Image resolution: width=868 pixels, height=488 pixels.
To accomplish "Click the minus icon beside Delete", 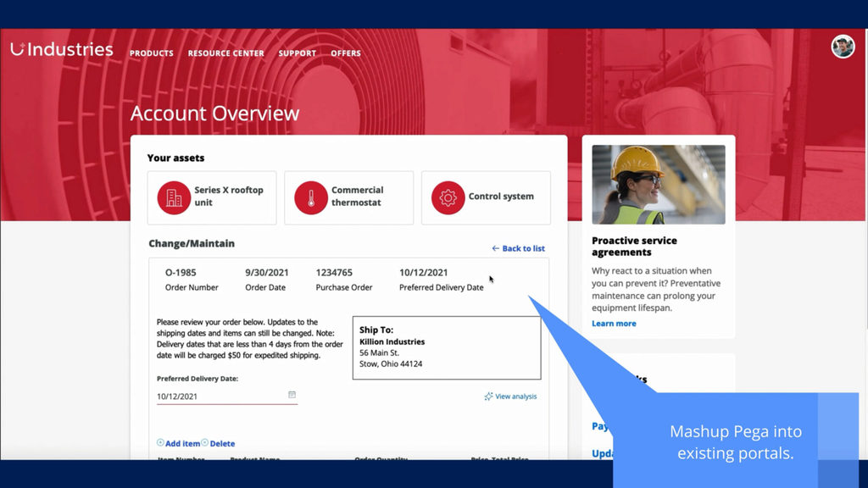I will (x=204, y=443).
